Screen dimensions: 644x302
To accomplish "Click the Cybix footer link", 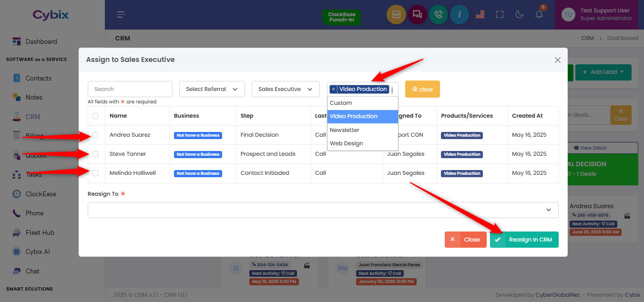I will [x=633, y=295].
